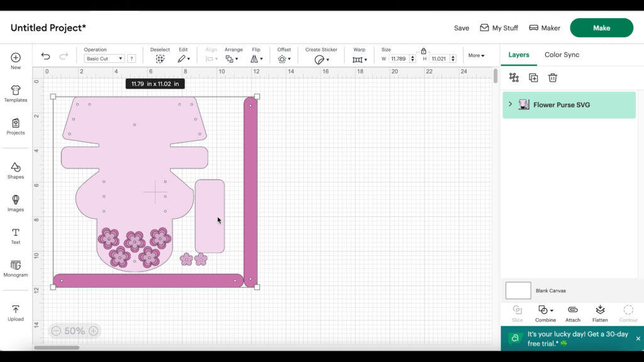Expand the Flower Purse SVG layer
Viewport: 644px width, 362px height.
click(510, 104)
